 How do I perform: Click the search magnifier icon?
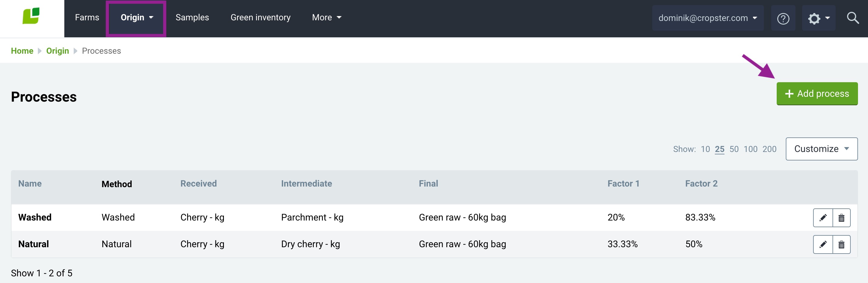pyautogui.click(x=853, y=18)
